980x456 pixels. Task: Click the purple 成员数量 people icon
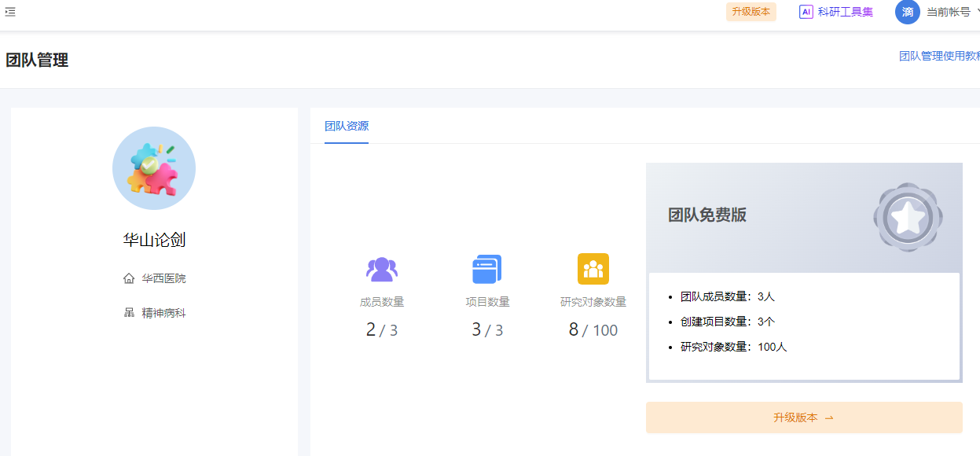(382, 270)
